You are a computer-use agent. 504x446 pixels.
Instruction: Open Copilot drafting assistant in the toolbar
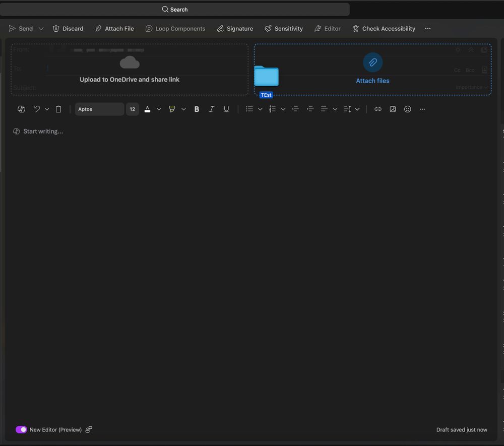[21, 109]
